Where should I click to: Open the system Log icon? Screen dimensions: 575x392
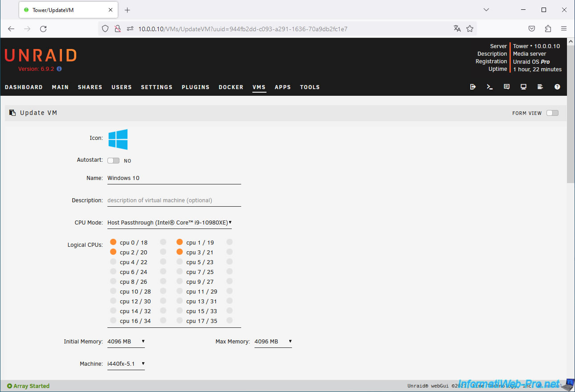[540, 87]
